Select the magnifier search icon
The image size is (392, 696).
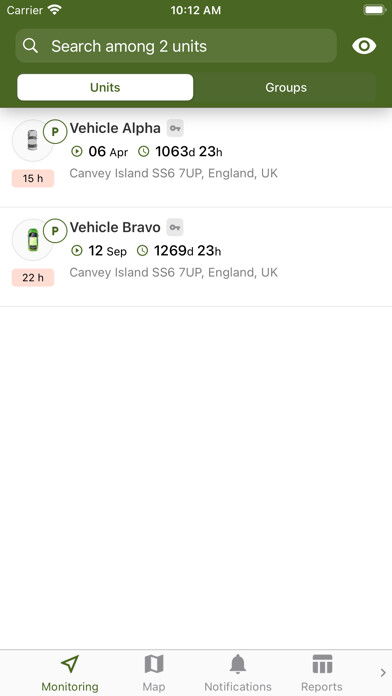coord(30,46)
